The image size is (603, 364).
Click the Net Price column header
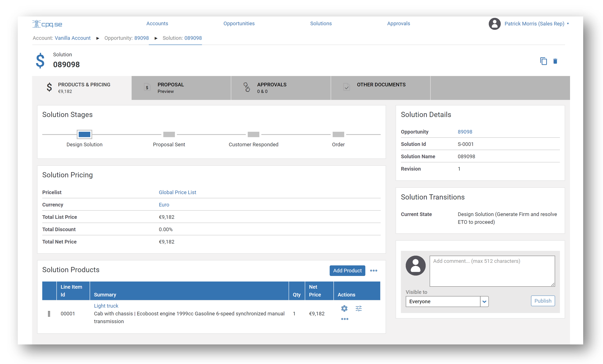coord(319,291)
